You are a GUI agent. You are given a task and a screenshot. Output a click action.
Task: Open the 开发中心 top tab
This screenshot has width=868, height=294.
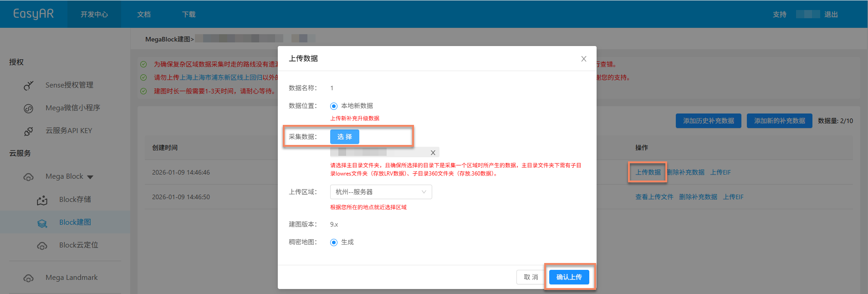tap(94, 14)
